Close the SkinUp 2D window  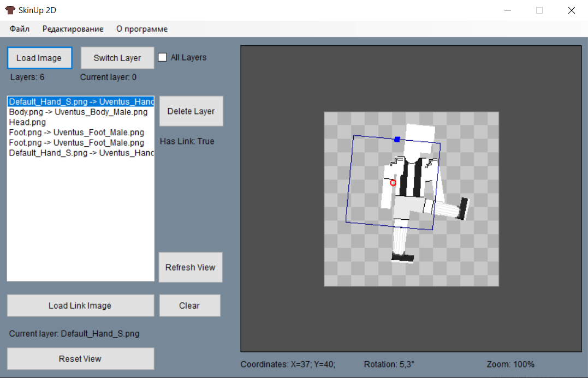point(571,10)
